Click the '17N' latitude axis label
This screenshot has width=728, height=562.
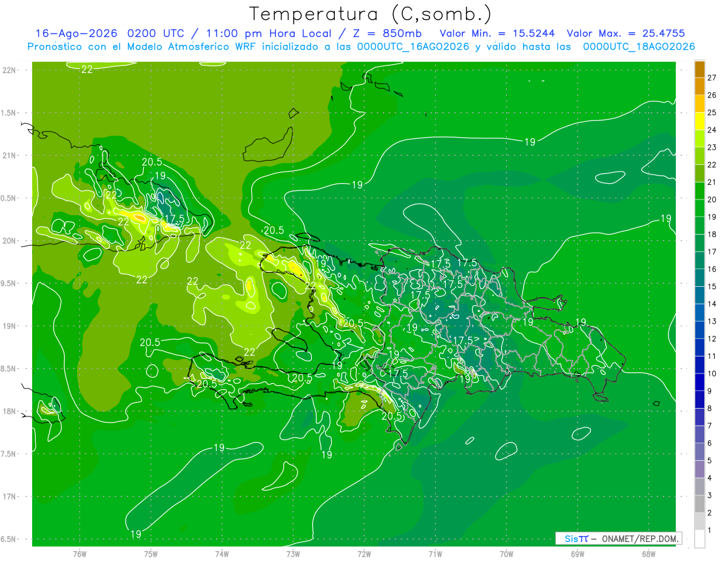[x=10, y=497]
